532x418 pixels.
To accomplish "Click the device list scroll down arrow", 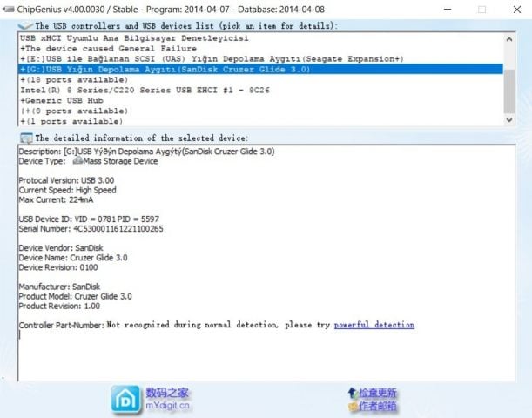I will (509, 119).
